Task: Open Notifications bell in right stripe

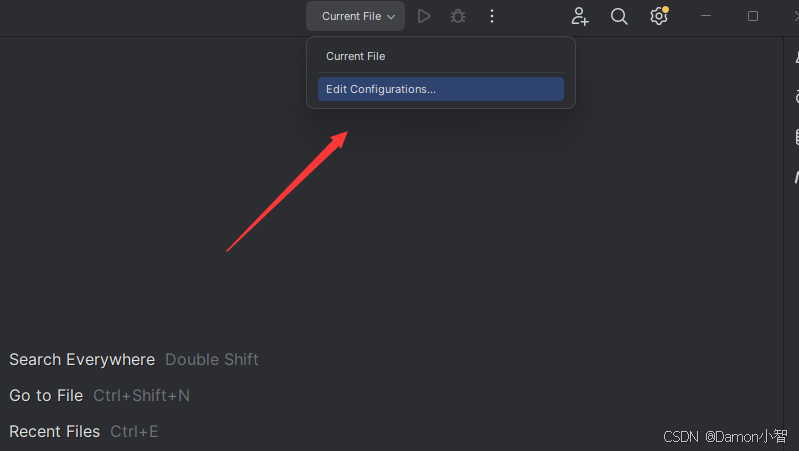Action: pos(796,57)
